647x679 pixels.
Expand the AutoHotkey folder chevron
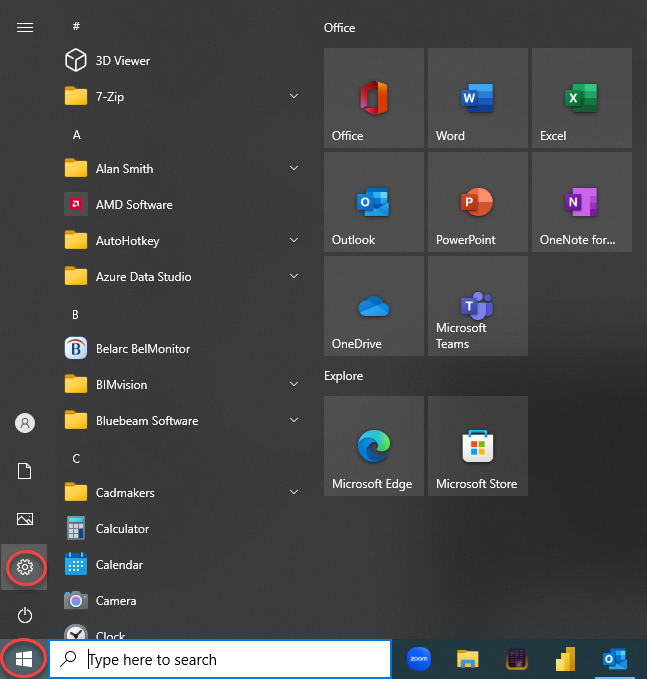pos(294,240)
